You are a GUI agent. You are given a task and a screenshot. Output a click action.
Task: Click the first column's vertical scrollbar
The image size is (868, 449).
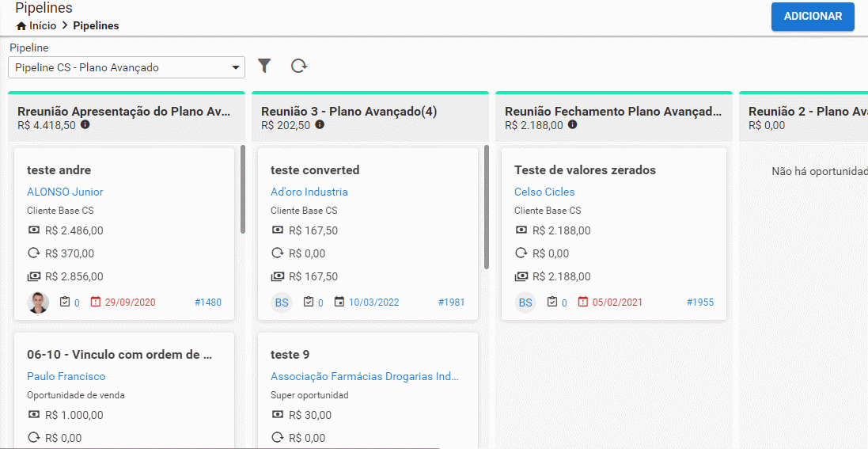tap(243, 189)
